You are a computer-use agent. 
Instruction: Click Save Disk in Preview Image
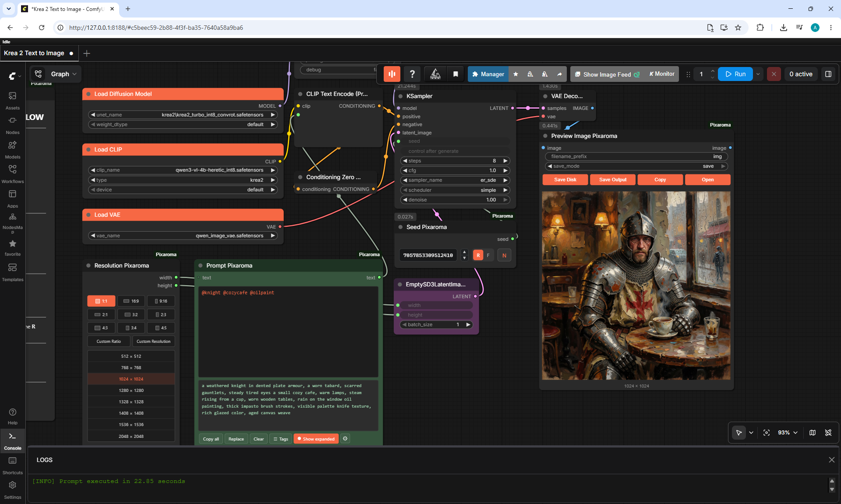[565, 180]
